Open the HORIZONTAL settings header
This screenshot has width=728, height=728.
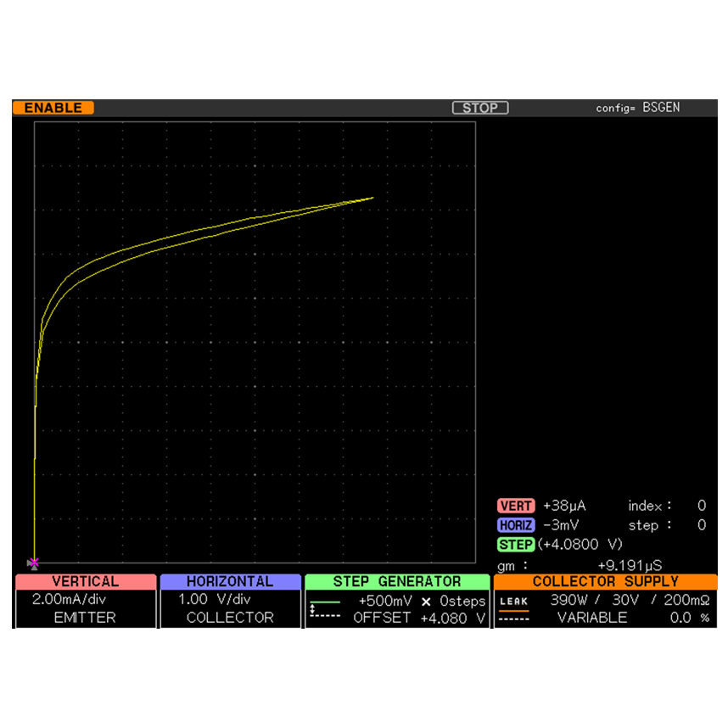pos(230,582)
